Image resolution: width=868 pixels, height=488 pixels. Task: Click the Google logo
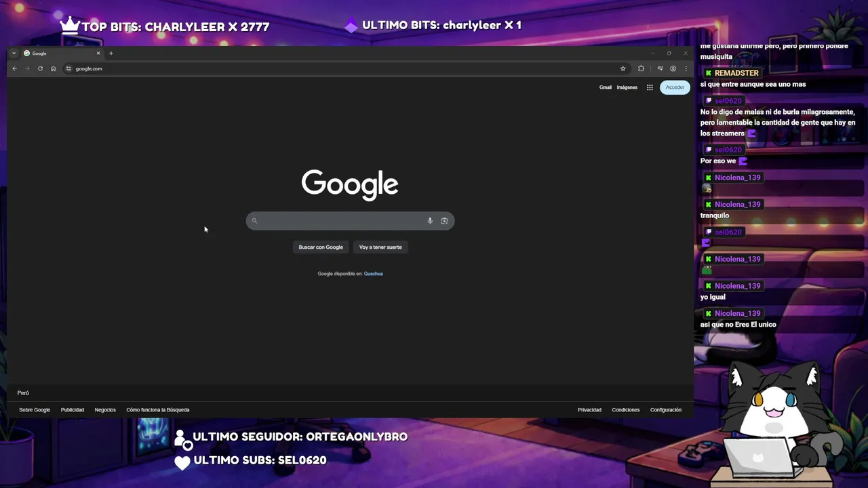pos(350,184)
